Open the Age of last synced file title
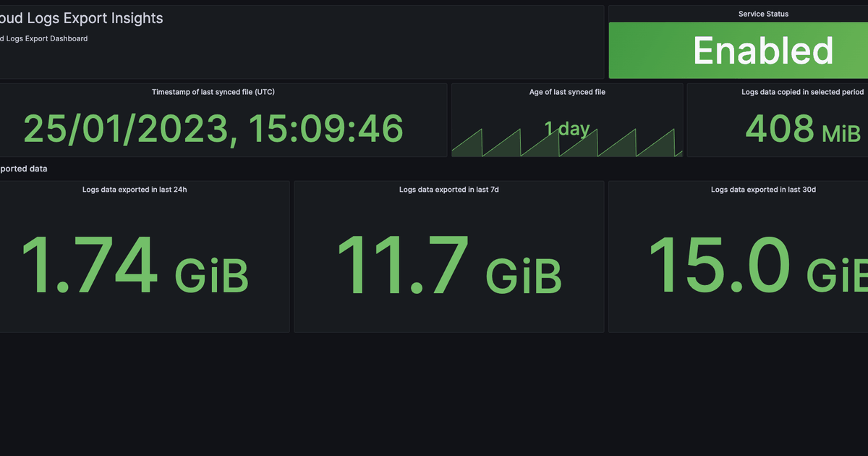868x456 pixels. click(567, 92)
